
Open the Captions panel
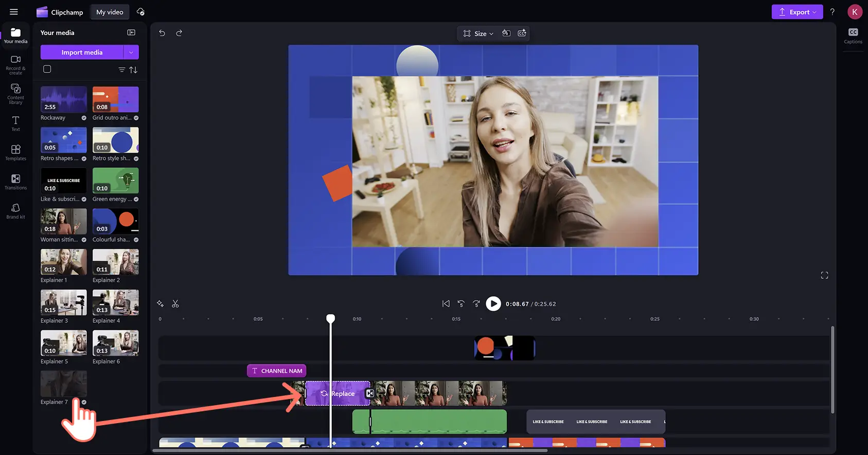click(x=853, y=35)
